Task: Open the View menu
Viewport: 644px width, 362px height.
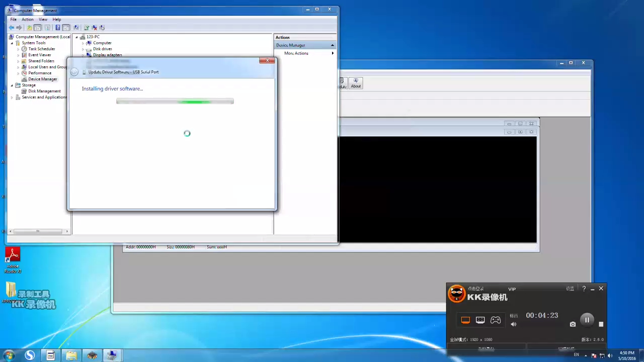Action: click(x=43, y=20)
